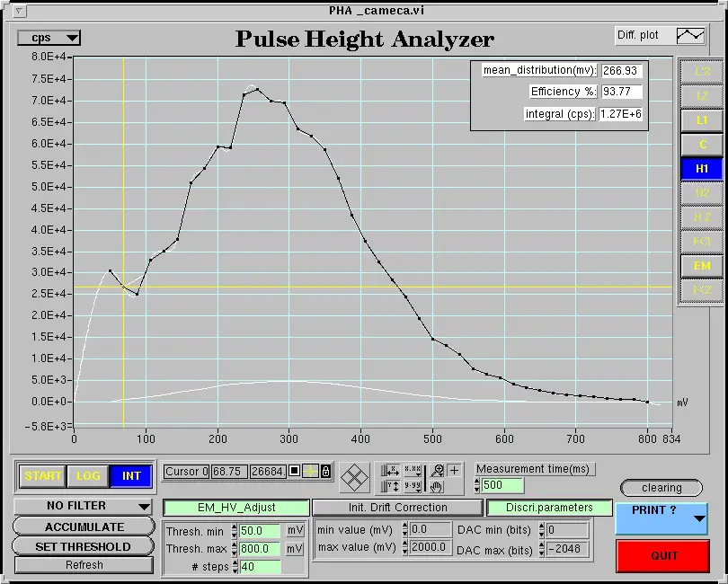Click the ACCUMULATE button

coord(84,526)
